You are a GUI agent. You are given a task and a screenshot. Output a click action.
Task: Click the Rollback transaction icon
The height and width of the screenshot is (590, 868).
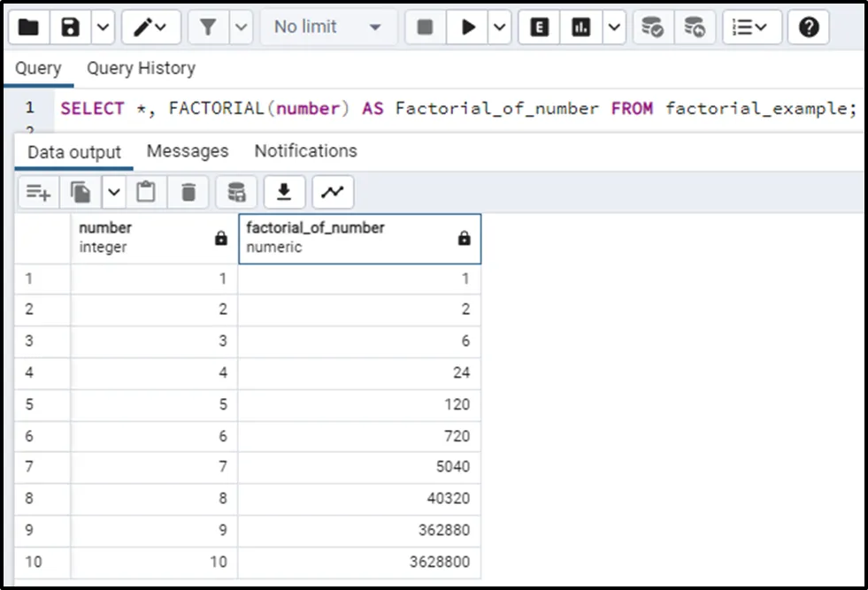pos(695,27)
